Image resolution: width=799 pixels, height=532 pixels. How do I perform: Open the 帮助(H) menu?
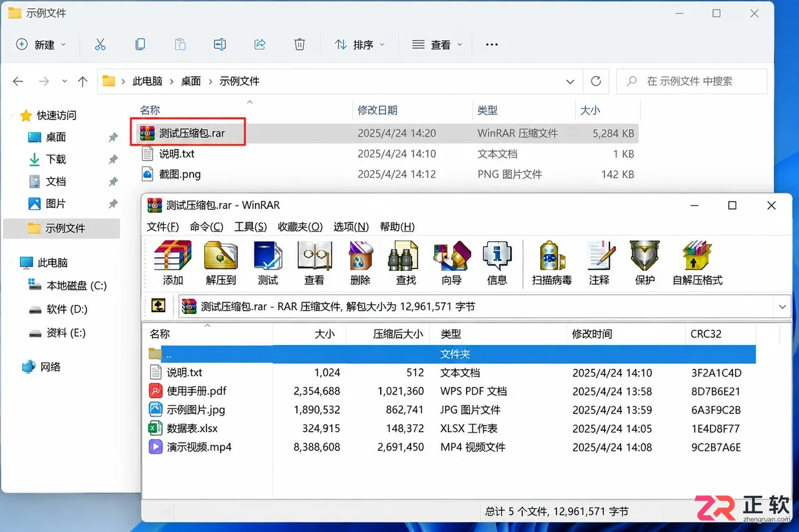pyautogui.click(x=397, y=227)
